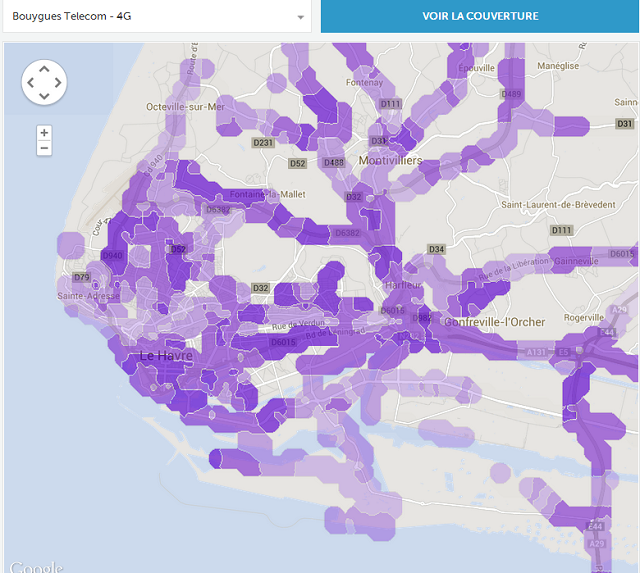Image resolution: width=640 pixels, height=573 pixels.
Task: Click the D488 road shield
Action: (334, 163)
